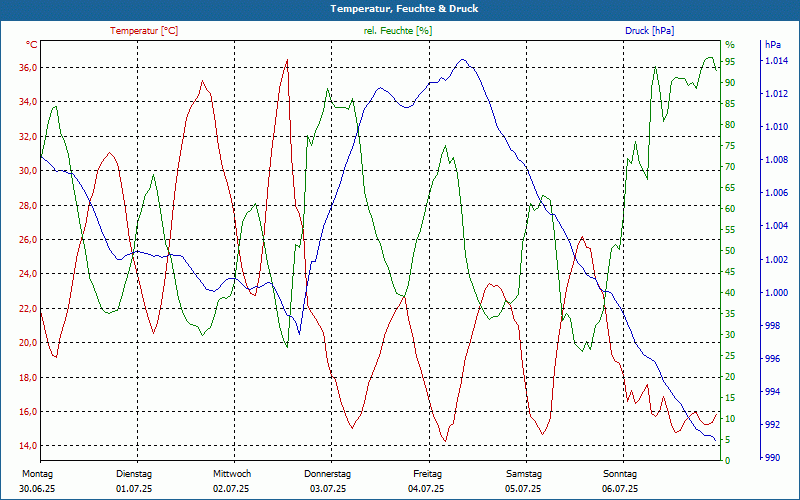Click the '1.004' pressure axis value
The image size is (800, 500).
[x=778, y=226]
